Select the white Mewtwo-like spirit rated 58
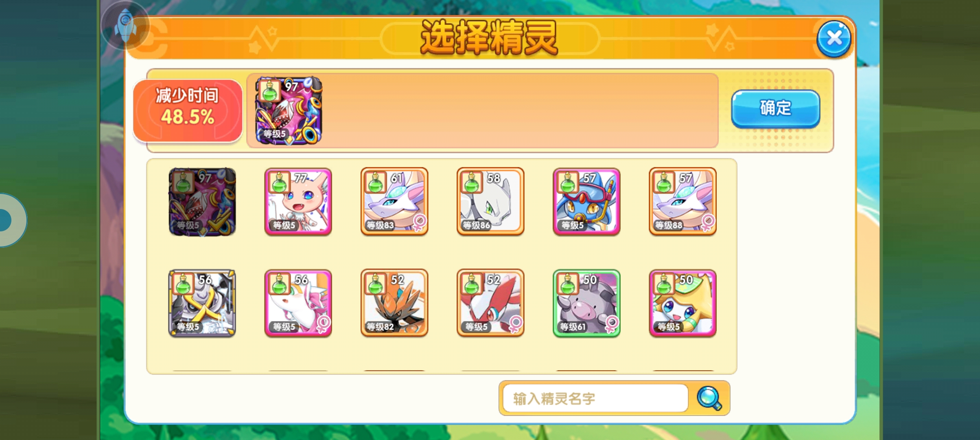This screenshot has width=980, height=440. point(490,202)
